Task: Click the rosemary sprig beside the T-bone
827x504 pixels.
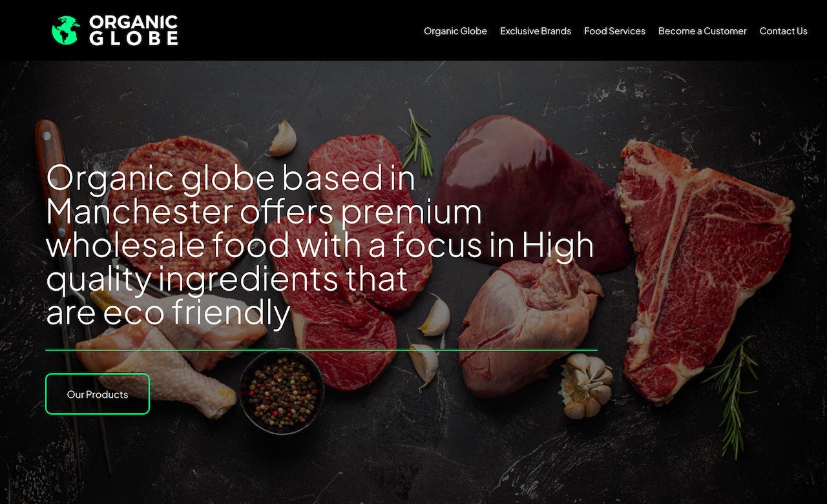Action: 733,395
